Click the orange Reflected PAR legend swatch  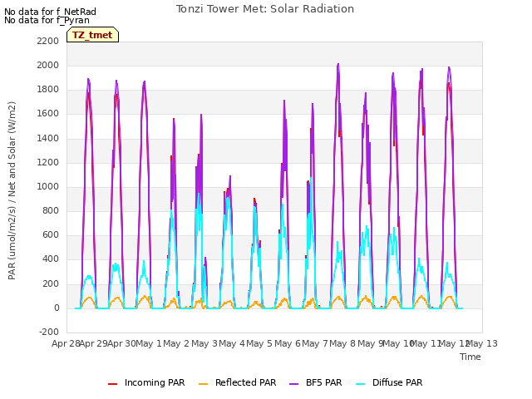click(x=203, y=384)
